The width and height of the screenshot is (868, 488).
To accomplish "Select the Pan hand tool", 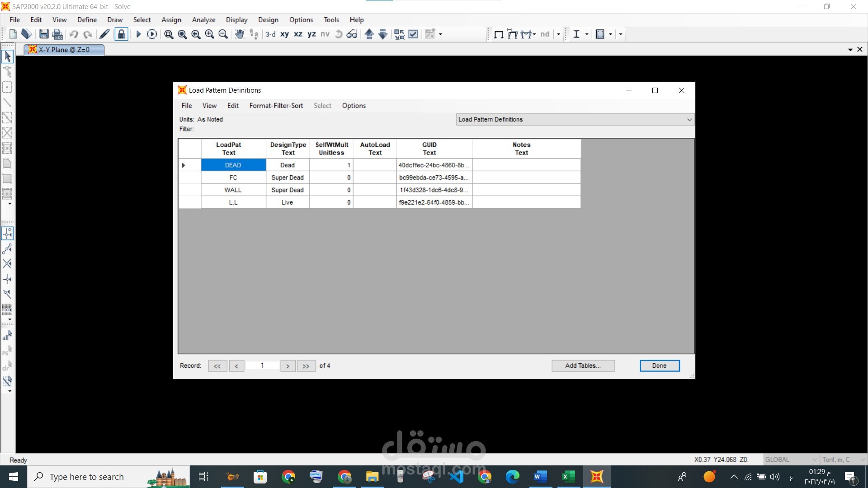I will 240,34.
